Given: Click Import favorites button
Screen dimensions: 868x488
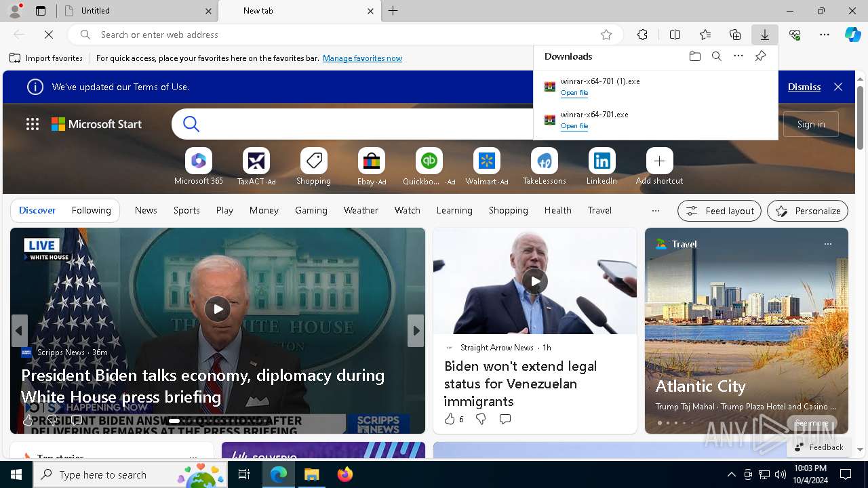Looking at the screenshot, I should 46,58.
